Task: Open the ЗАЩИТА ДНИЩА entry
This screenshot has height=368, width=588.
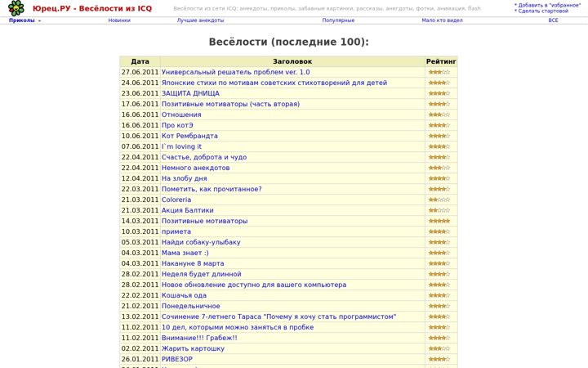Action: pos(190,93)
